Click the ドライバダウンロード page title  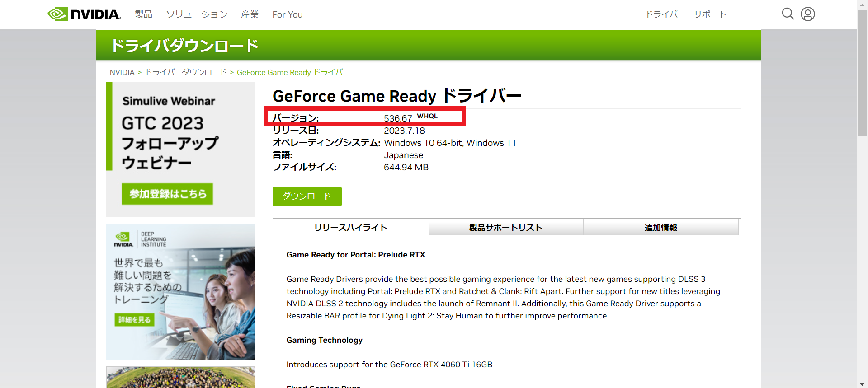(x=185, y=46)
